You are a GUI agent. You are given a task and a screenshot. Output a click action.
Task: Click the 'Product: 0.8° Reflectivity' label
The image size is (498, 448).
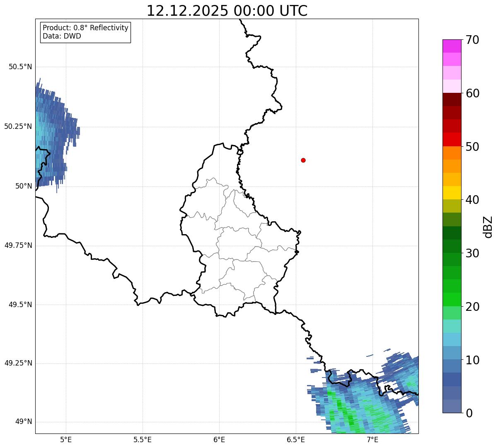[86, 28]
